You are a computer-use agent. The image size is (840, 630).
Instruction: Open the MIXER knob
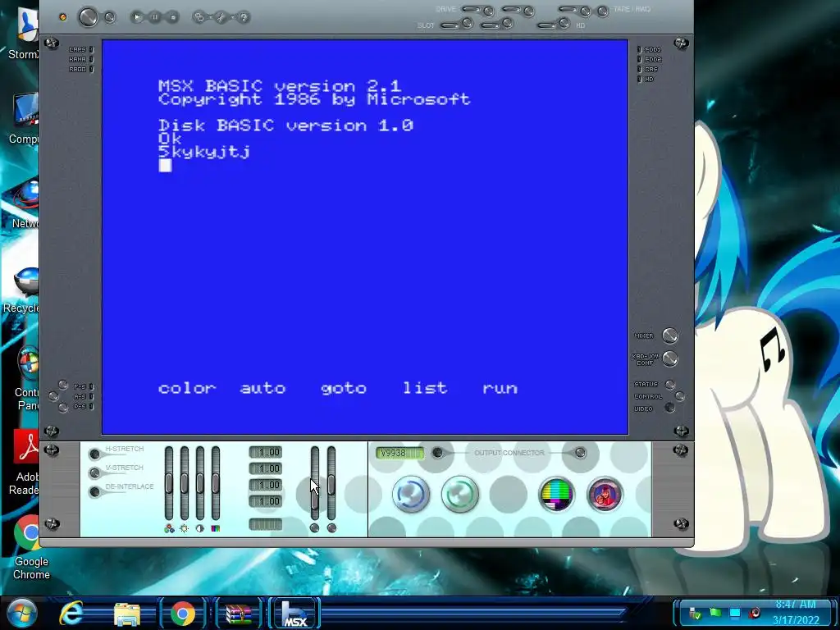pyautogui.click(x=670, y=336)
